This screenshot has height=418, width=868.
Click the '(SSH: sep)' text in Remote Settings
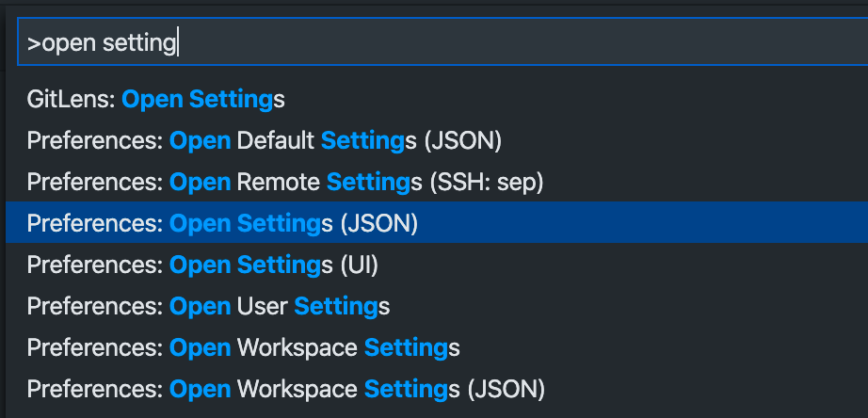486,182
